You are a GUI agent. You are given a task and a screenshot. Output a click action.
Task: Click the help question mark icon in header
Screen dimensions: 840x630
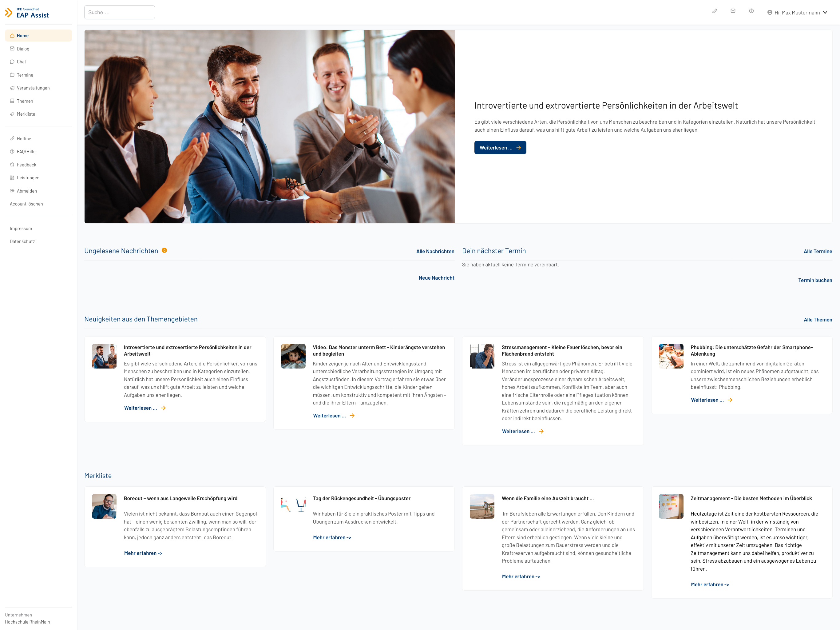[751, 11]
